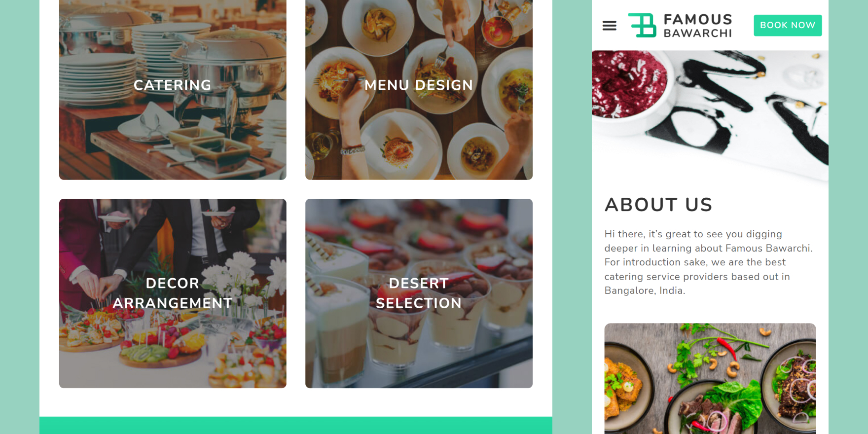Open the hamburger menu icon
This screenshot has height=434, width=868.
(x=609, y=26)
